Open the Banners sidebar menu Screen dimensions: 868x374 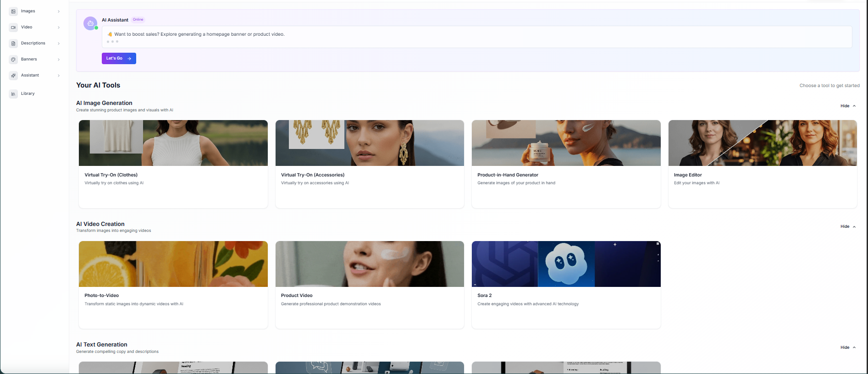pos(34,59)
